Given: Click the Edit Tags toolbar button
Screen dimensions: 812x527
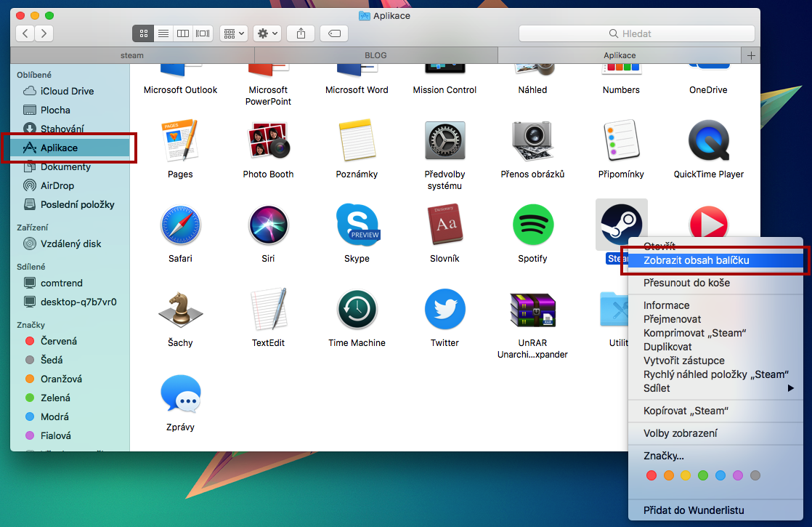Looking at the screenshot, I should tap(334, 33).
